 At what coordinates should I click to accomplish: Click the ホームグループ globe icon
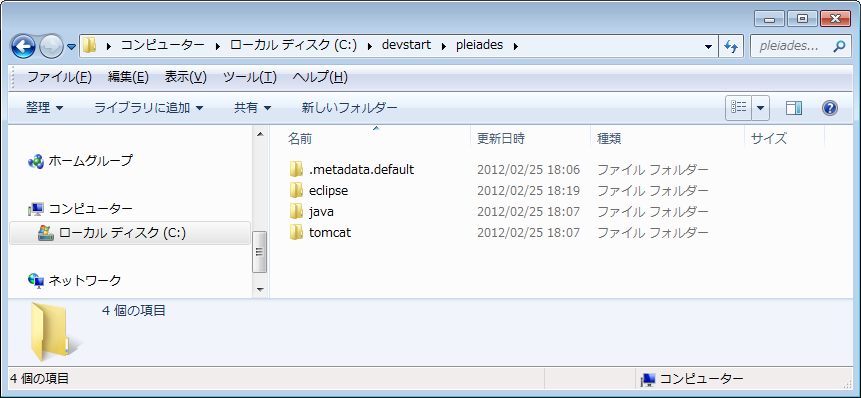click(x=36, y=161)
